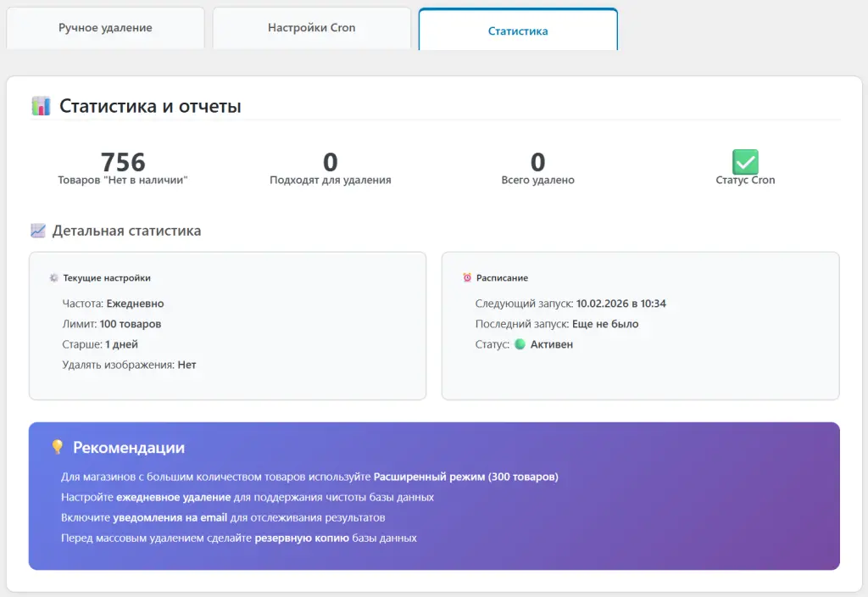This screenshot has width=868, height=597.
Task: Switch to the "Ручное удаление" tab
Action: coord(105,27)
